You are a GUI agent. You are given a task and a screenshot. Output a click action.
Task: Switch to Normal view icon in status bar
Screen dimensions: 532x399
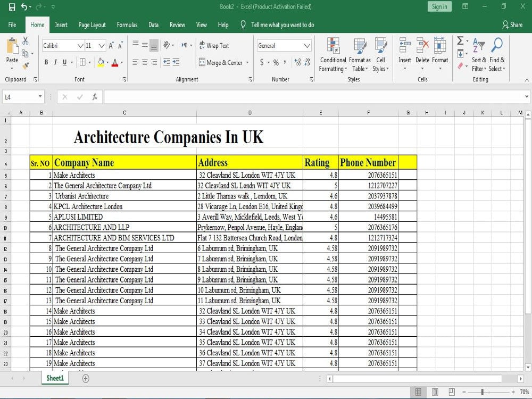click(418, 392)
